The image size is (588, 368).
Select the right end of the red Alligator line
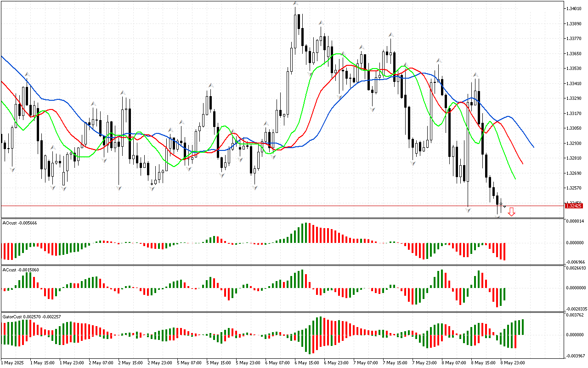(x=523, y=163)
